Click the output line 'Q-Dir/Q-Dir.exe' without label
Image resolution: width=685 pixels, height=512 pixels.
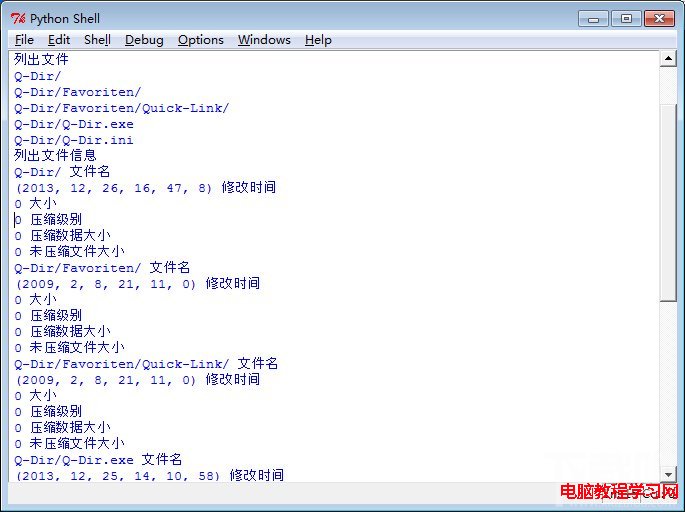74,124
